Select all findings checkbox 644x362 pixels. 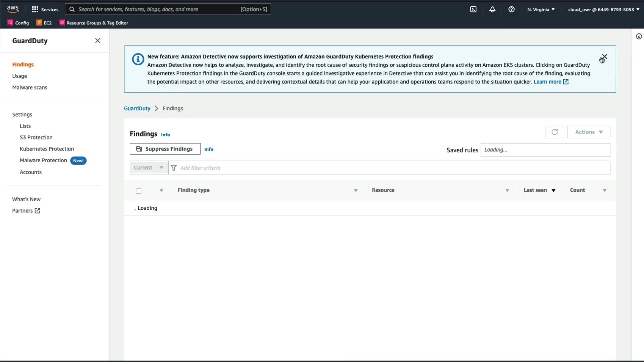pyautogui.click(x=139, y=191)
